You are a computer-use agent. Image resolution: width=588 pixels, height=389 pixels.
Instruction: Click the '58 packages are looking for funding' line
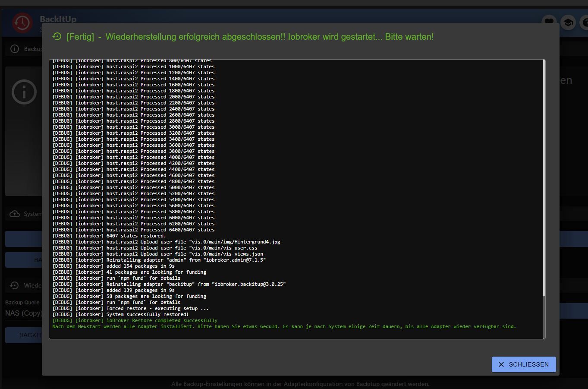click(x=129, y=296)
